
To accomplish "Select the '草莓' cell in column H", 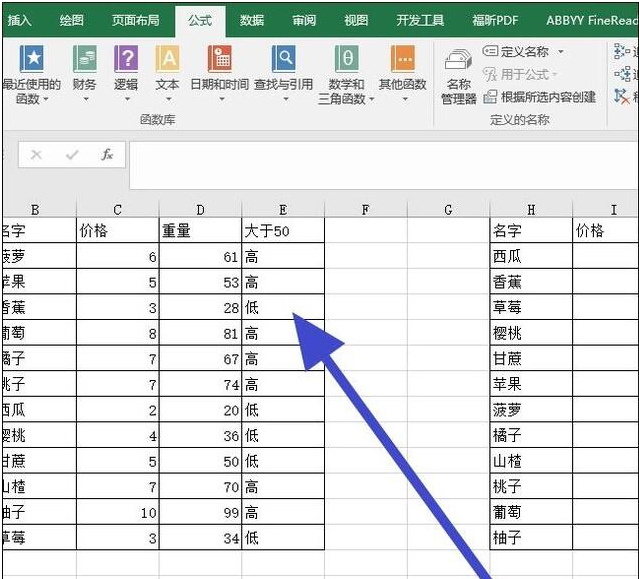I will (531, 307).
